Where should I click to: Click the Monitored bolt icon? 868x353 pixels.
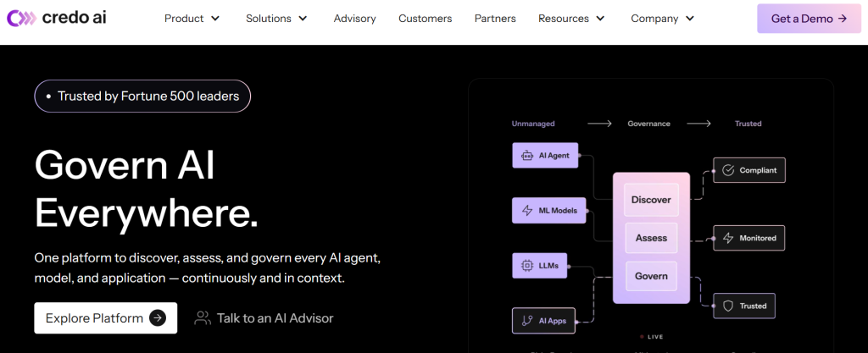[727, 238]
